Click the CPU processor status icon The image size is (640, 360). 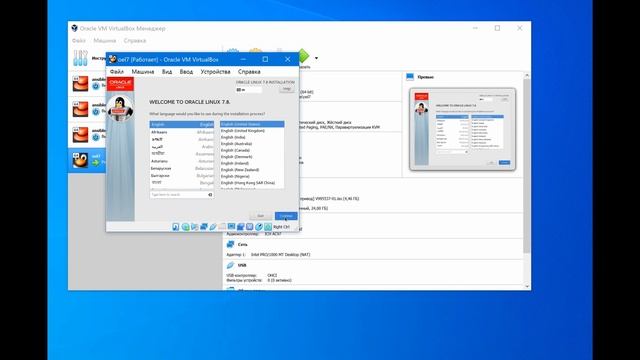point(249,227)
